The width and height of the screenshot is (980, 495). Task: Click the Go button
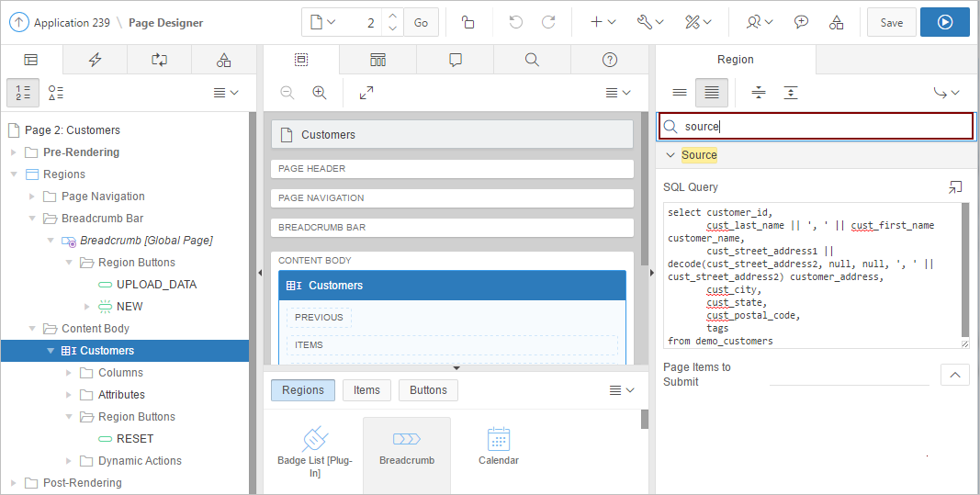[421, 23]
